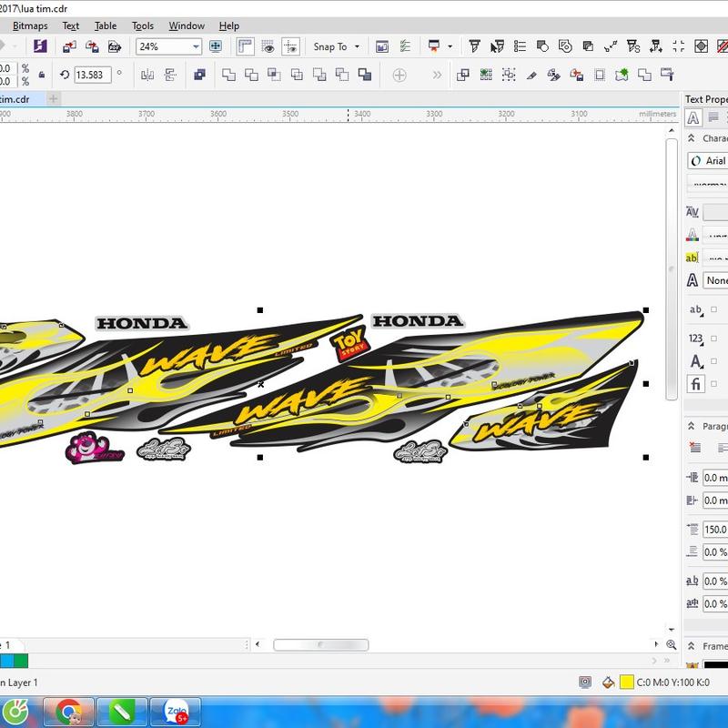The image size is (728, 728).
Task: Switch to Paragraph text properties tab
Action: point(713,118)
